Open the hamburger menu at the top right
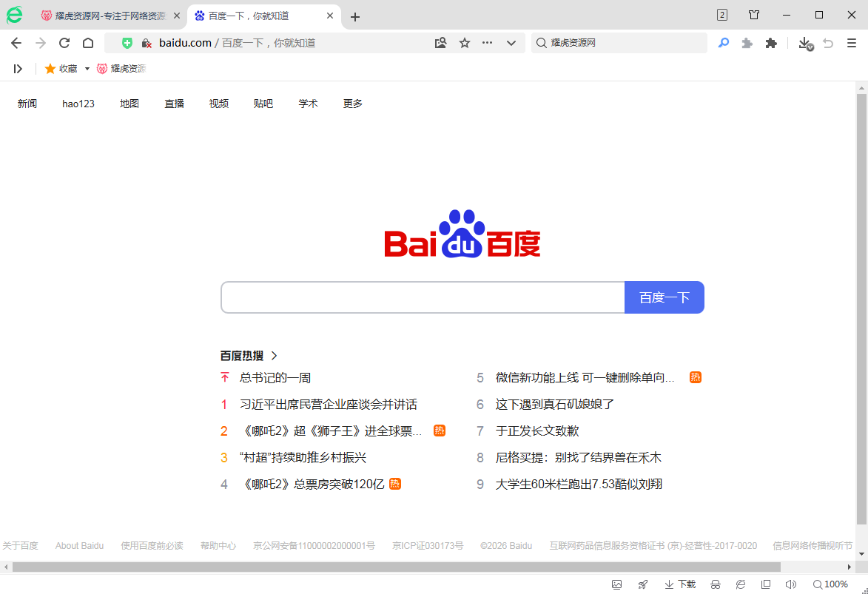 [851, 43]
